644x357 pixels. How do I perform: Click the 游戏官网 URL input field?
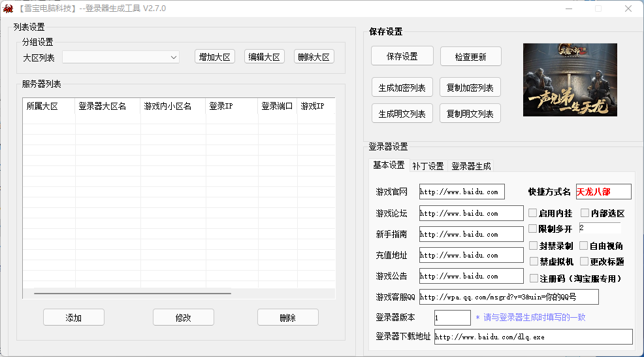461,192
